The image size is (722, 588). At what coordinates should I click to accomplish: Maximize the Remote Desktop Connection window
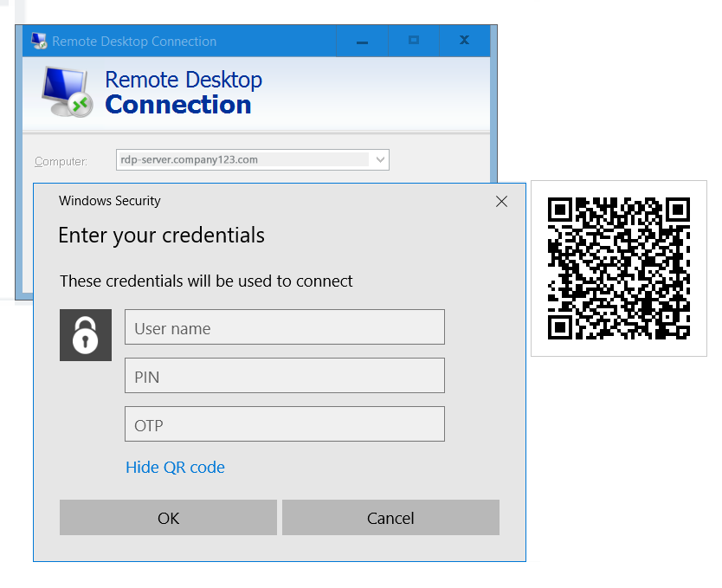click(x=414, y=41)
